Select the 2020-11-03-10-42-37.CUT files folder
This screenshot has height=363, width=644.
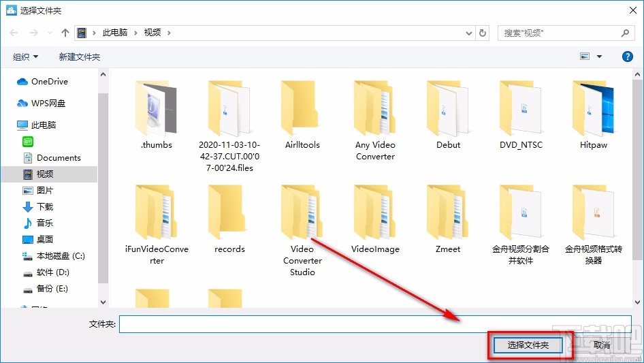point(229,126)
